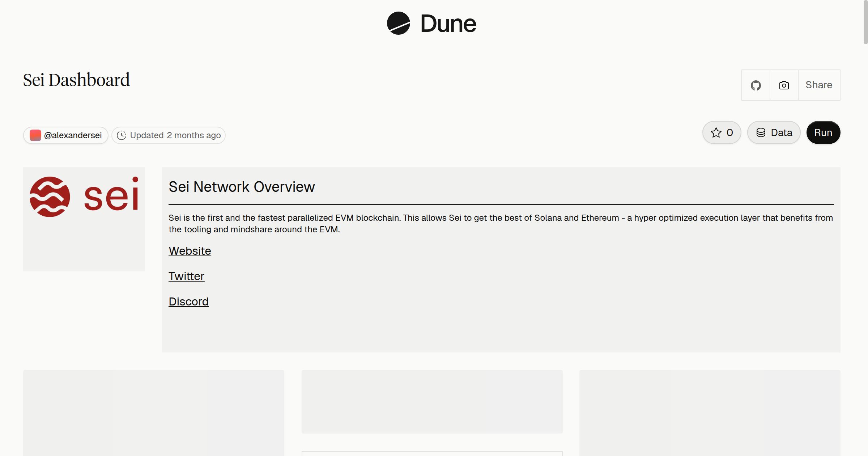Screen dimensions: 868x456
Task: Click the Sei Dashboard title
Action: pyautogui.click(x=76, y=80)
